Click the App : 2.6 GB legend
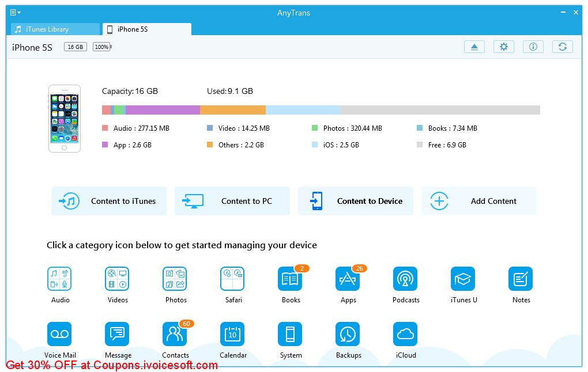This screenshot has width=588, height=372. [x=127, y=145]
